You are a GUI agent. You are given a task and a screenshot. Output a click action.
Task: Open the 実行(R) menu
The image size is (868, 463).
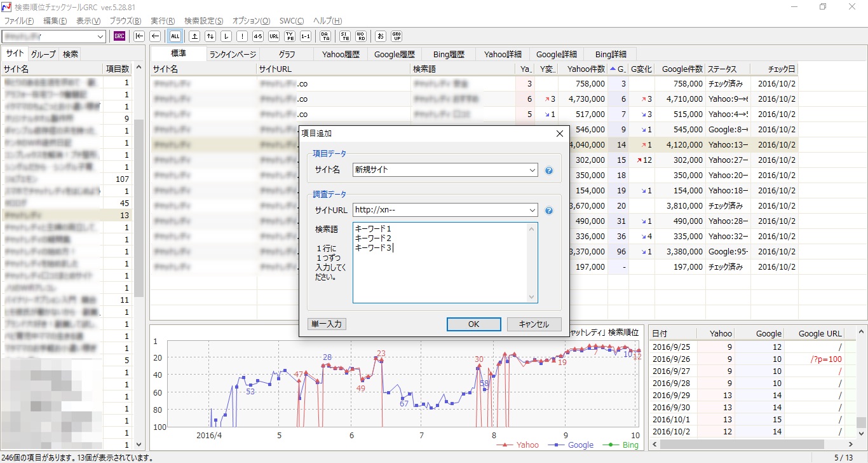click(163, 21)
